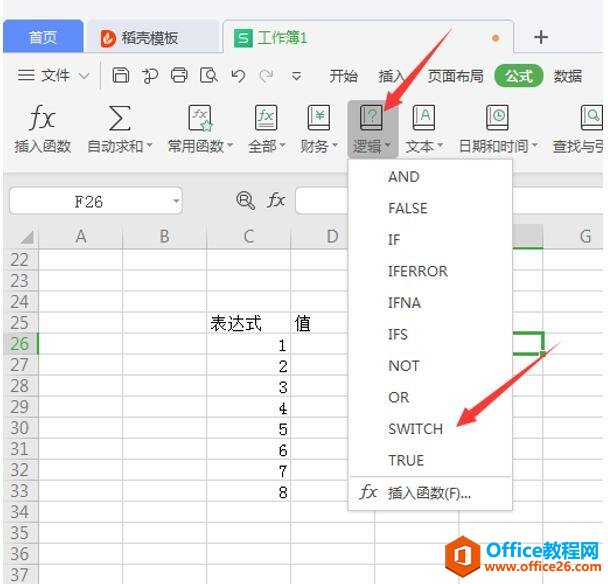Expand the 财务 dropdown arrow
Screen dimensions: 608x584
[x=335, y=146]
